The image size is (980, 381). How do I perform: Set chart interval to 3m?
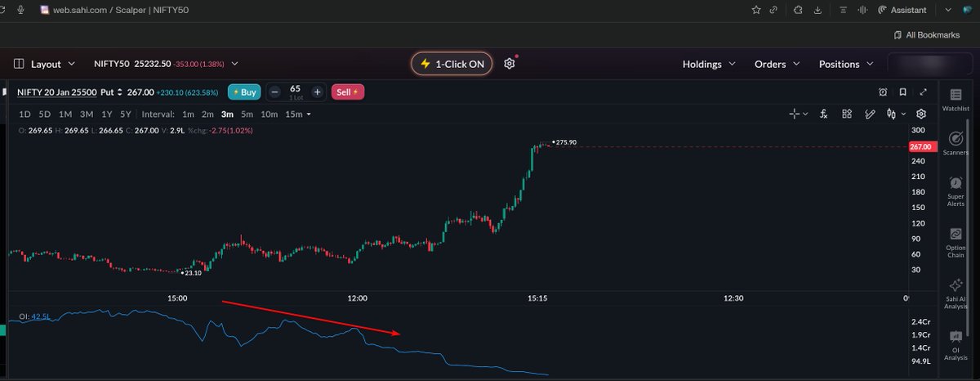(227, 114)
